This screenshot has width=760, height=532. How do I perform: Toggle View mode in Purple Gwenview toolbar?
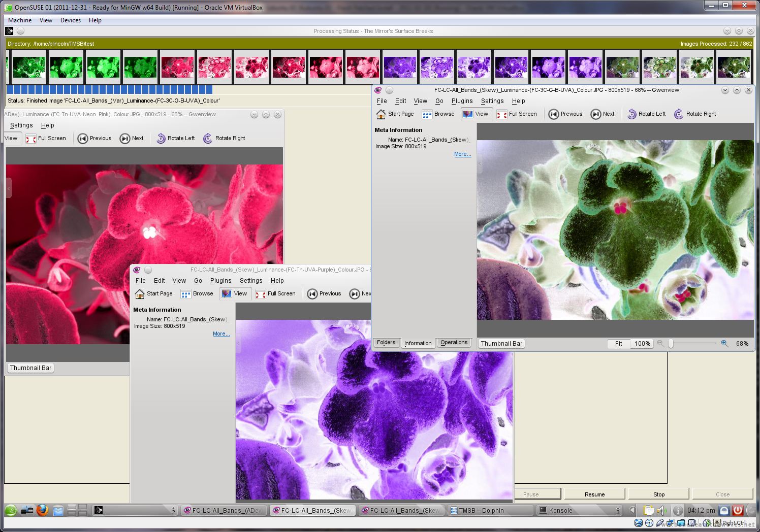point(235,294)
